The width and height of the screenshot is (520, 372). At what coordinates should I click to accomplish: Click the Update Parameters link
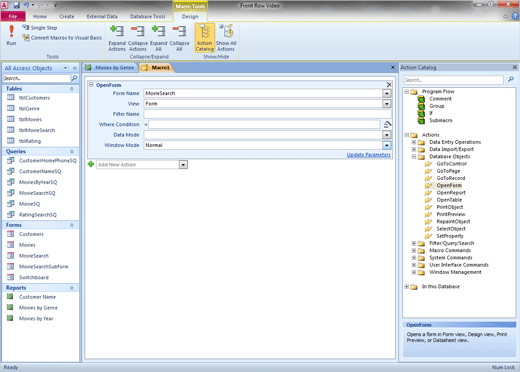click(x=368, y=155)
